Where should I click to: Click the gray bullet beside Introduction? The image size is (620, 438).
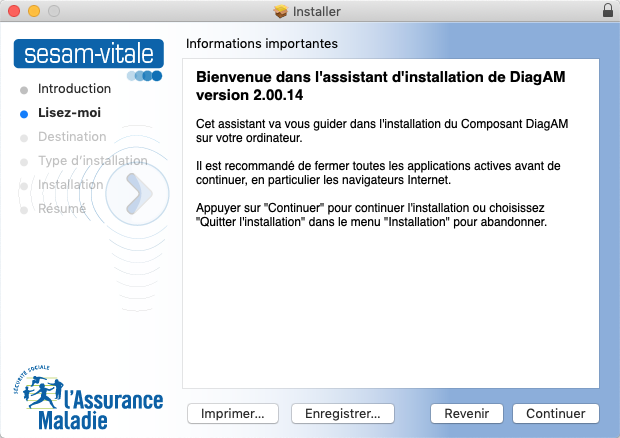pyautogui.click(x=24, y=90)
